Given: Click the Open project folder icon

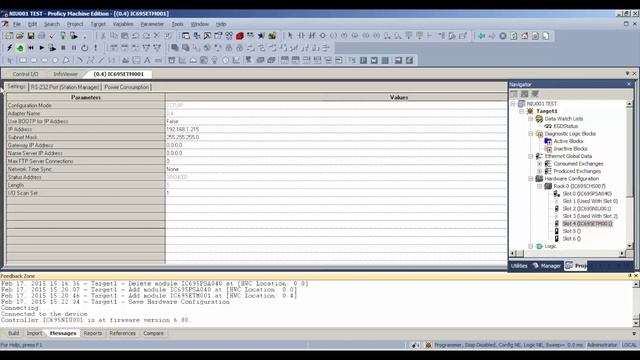Looking at the screenshot, I should (20, 36).
